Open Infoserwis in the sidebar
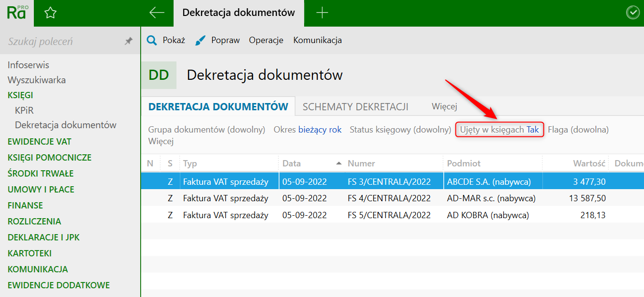 (x=29, y=65)
